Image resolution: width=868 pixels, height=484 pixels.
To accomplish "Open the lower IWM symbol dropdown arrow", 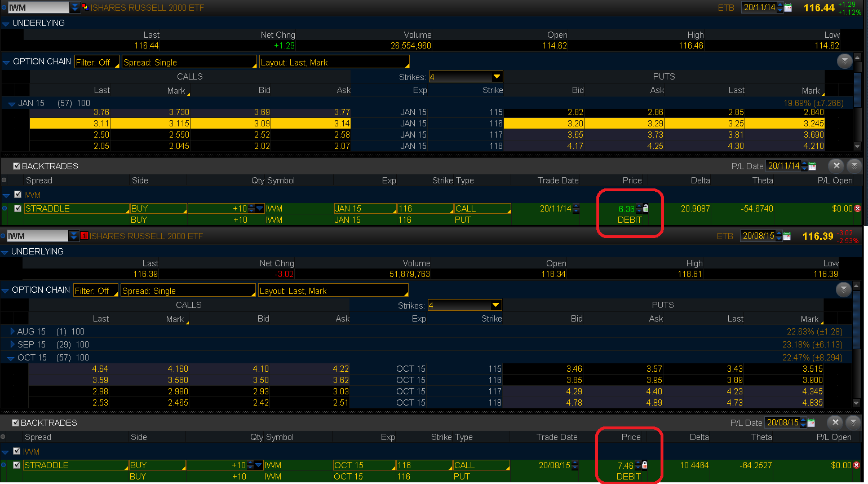I will (x=74, y=236).
